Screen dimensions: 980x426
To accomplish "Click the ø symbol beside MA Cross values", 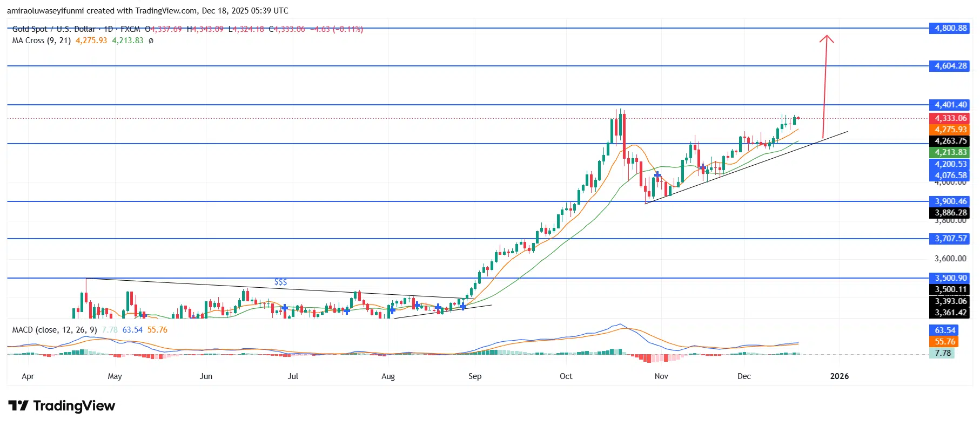I will [151, 40].
